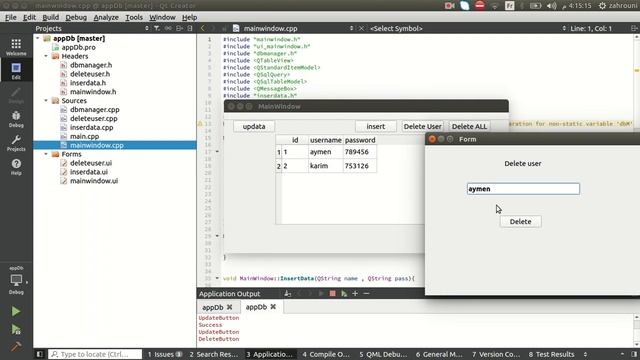Click the filter tree icon in Projects panel
The height and width of the screenshot is (360, 640).
click(157, 28)
